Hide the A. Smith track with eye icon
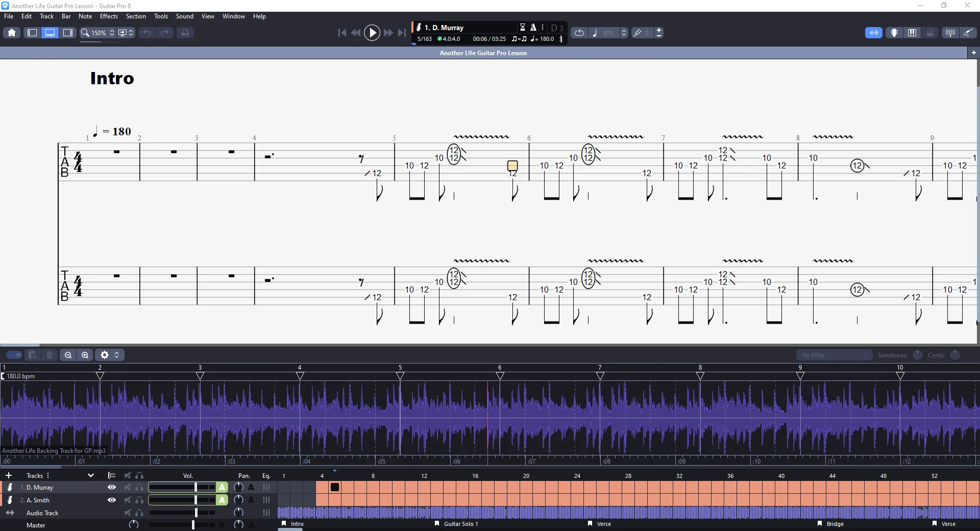The width and height of the screenshot is (980, 531). pos(111,500)
